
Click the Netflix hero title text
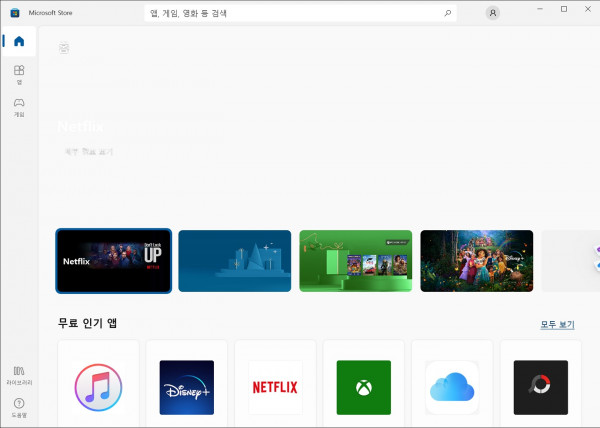click(x=80, y=126)
